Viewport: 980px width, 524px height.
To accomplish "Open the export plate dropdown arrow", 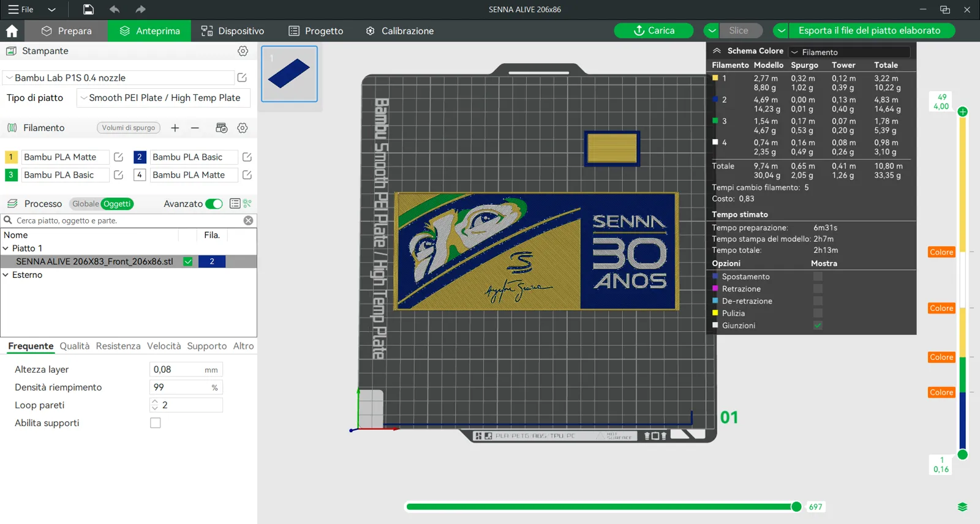I will tap(781, 31).
